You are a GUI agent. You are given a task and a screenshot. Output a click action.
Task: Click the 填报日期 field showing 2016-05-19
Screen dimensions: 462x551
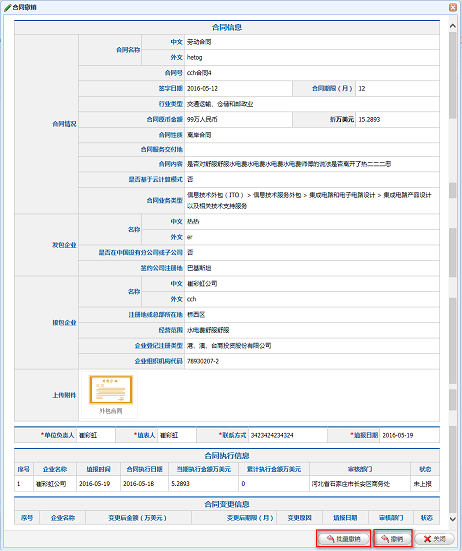click(409, 435)
